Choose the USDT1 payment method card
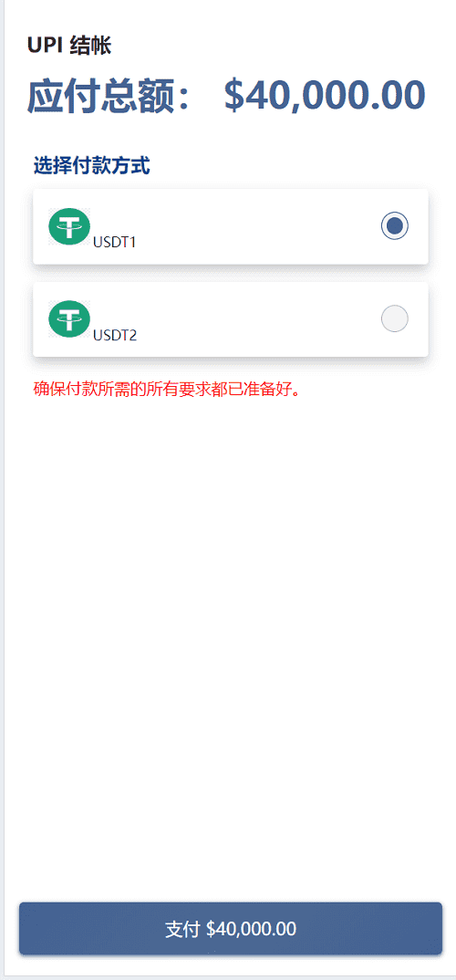The image size is (456, 980). coord(231,226)
